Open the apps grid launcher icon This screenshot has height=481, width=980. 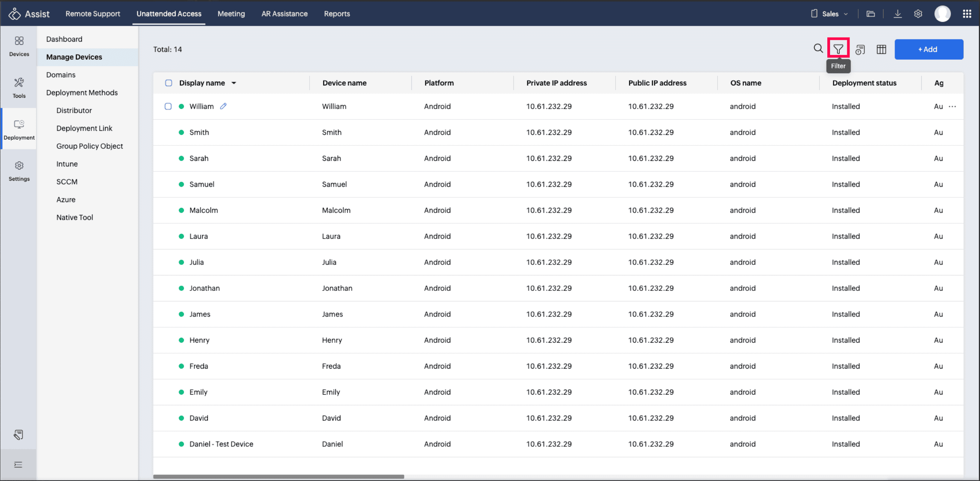967,14
